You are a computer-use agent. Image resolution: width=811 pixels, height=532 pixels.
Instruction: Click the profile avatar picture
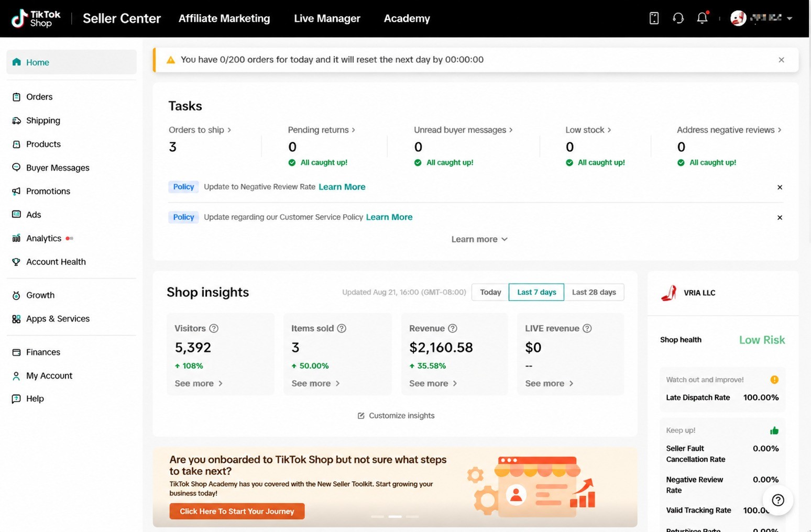click(738, 18)
